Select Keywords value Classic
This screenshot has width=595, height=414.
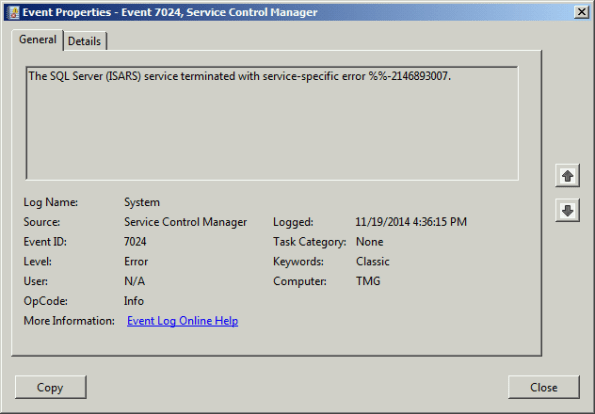372,261
